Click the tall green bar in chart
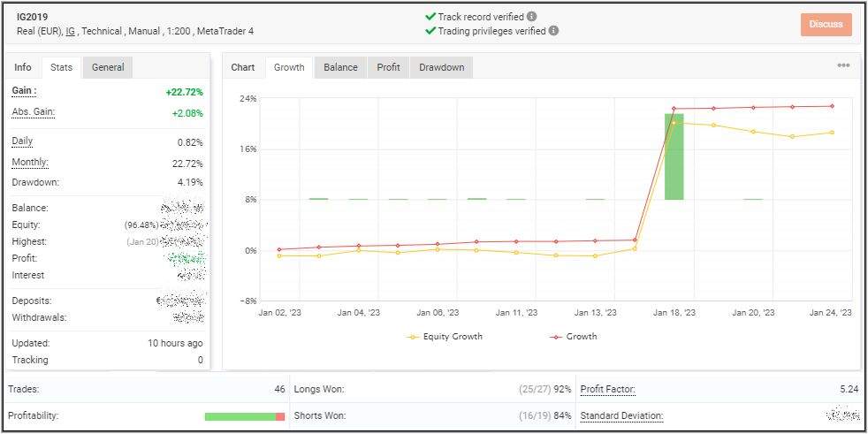This screenshot has width=868, height=434. click(x=674, y=156)
